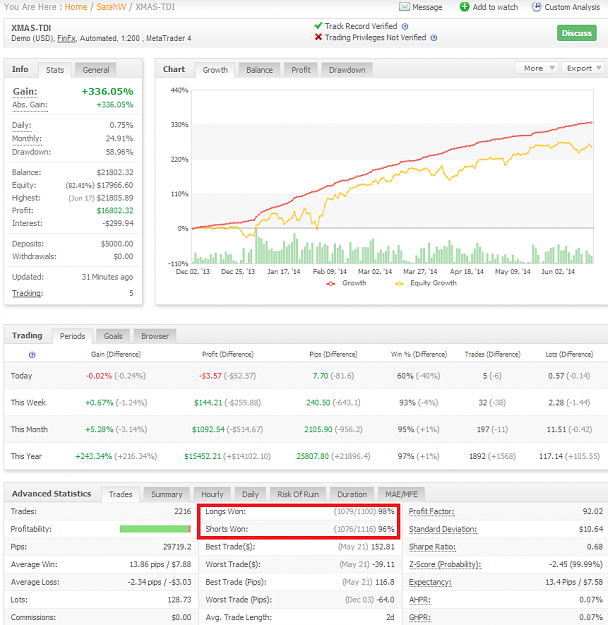Screen dimensions: 608x625
Task: Open the Daily statistics tab
Action: [250, 494]
